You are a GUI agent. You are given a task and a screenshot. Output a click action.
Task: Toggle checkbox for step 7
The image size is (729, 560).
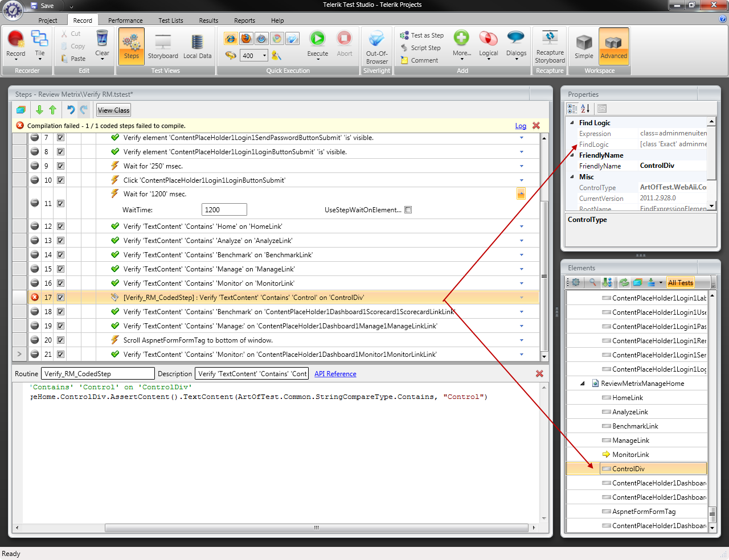pos(60,138)
